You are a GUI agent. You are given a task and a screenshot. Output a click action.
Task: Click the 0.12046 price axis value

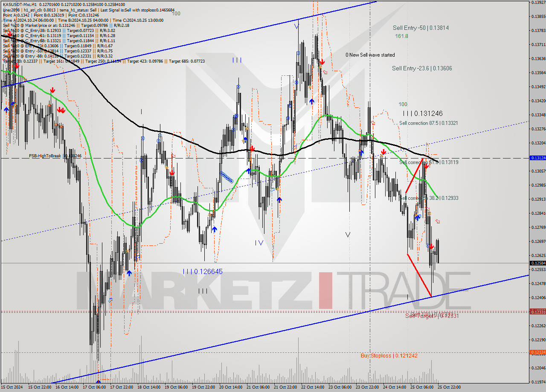[x=538, y=368]
